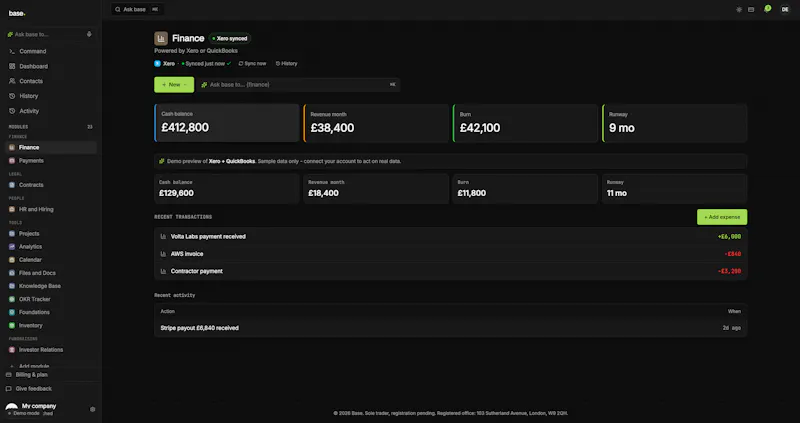Click the Demo preview notice banner
This screenshot has height=423, width=800.
(451, 161)
